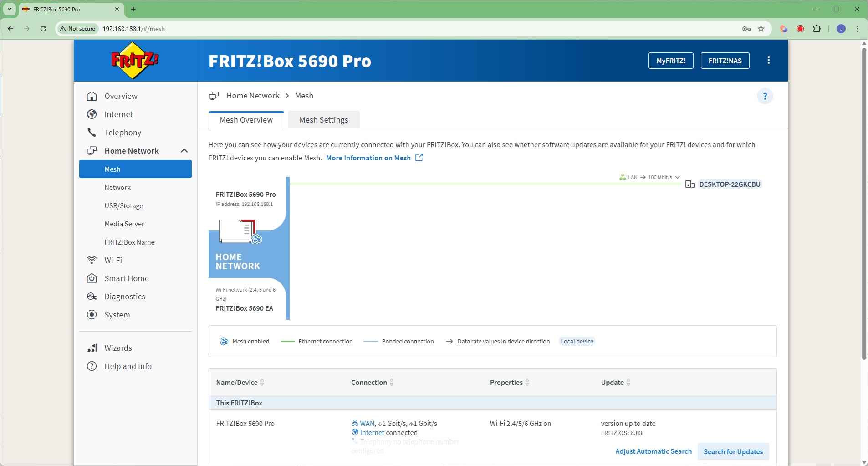Click the Home Network sidebar icon
This screenshot has width=868, height=466.
92,151
